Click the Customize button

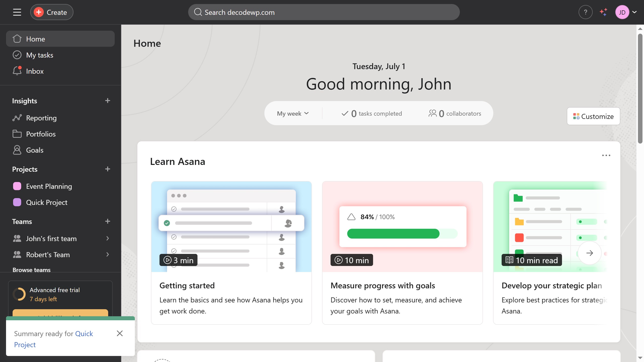tap(593, 116)
